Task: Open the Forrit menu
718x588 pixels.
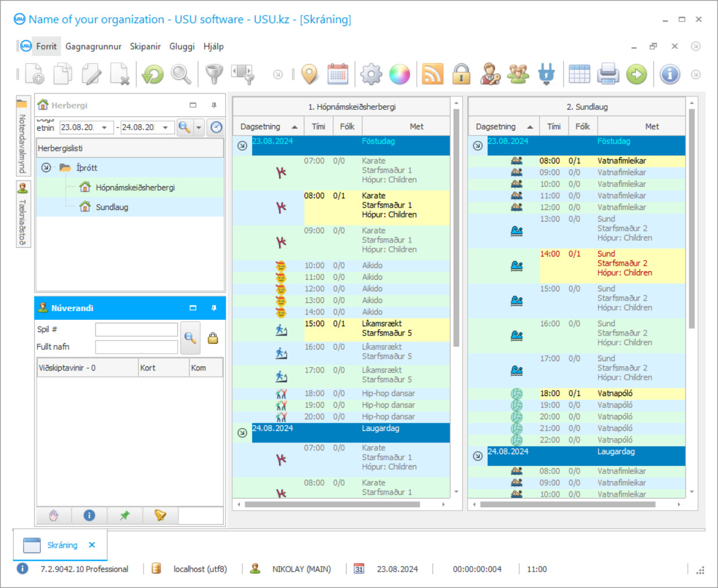Action: 46,47
